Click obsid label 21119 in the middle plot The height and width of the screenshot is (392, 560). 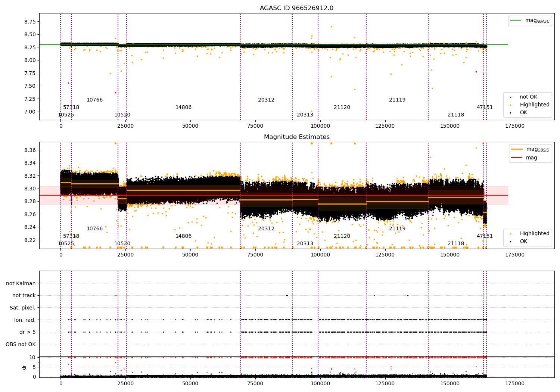click(x=397, y=229)
